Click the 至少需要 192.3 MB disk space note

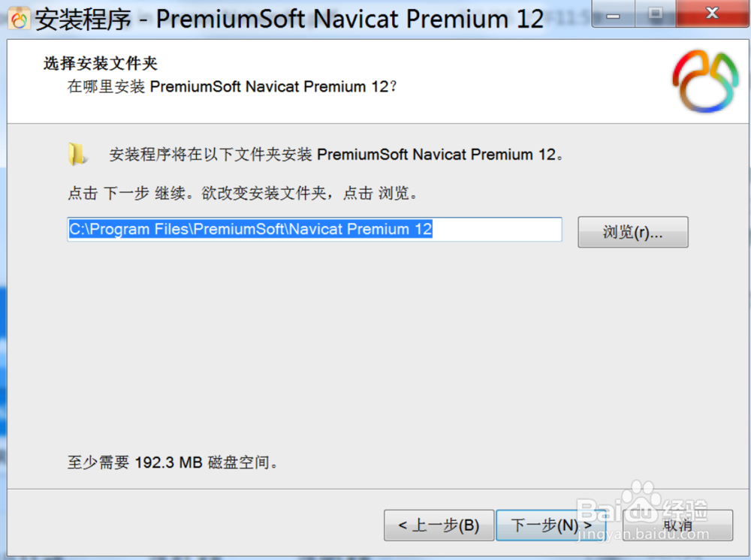tap(173, 462)
